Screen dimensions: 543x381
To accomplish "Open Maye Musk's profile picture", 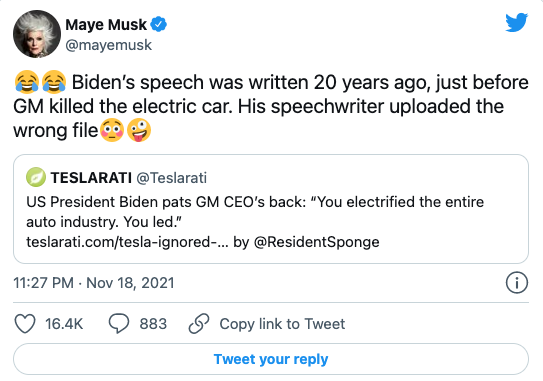I will tap(37, 34).
